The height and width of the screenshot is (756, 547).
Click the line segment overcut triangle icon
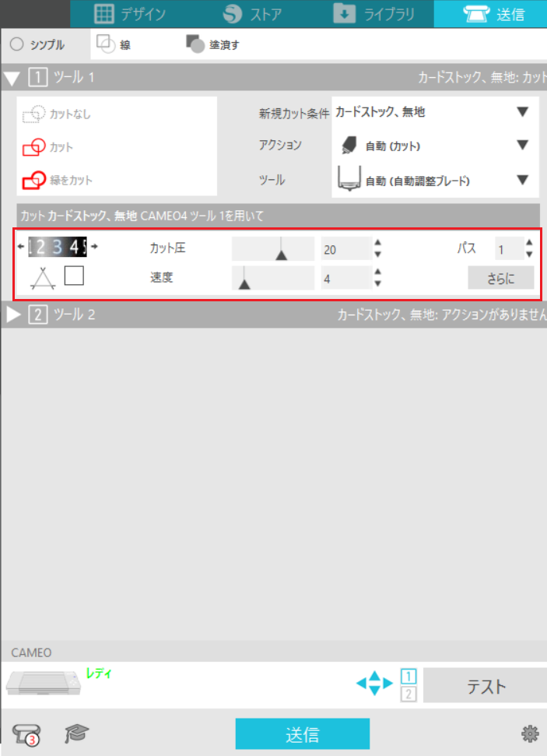43,278
